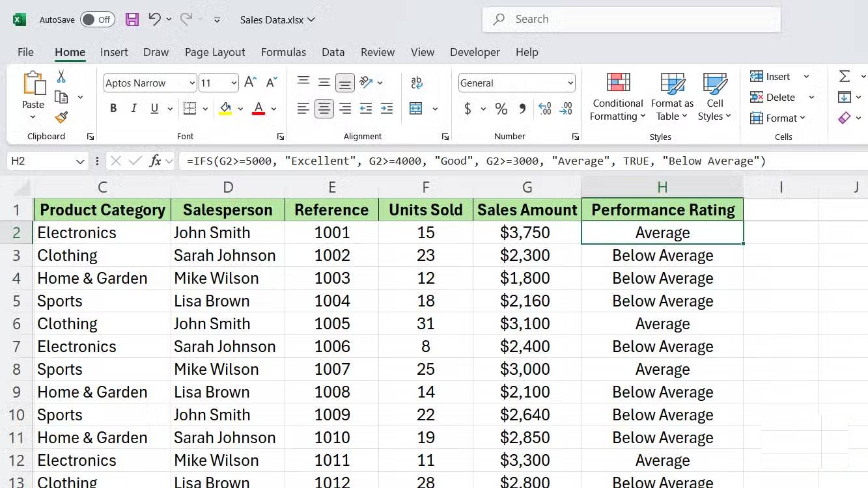Expand the Undo history dropdown arrow

tap(168, 19)
